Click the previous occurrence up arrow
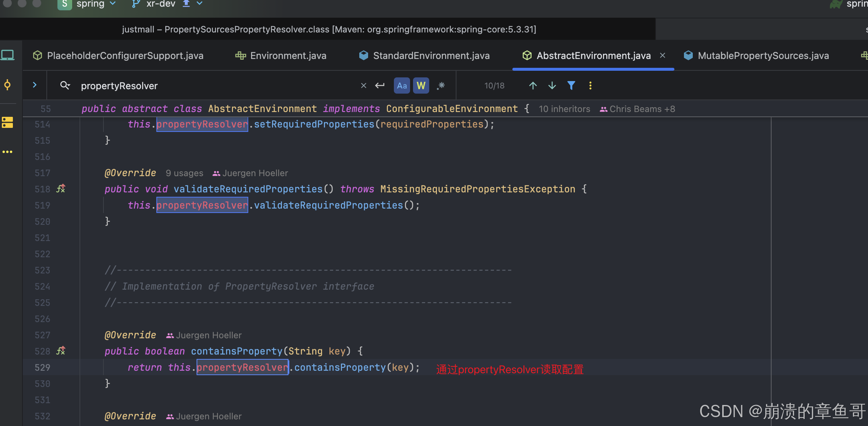Screen dimensions: 868x426 [x=533, y=86]
